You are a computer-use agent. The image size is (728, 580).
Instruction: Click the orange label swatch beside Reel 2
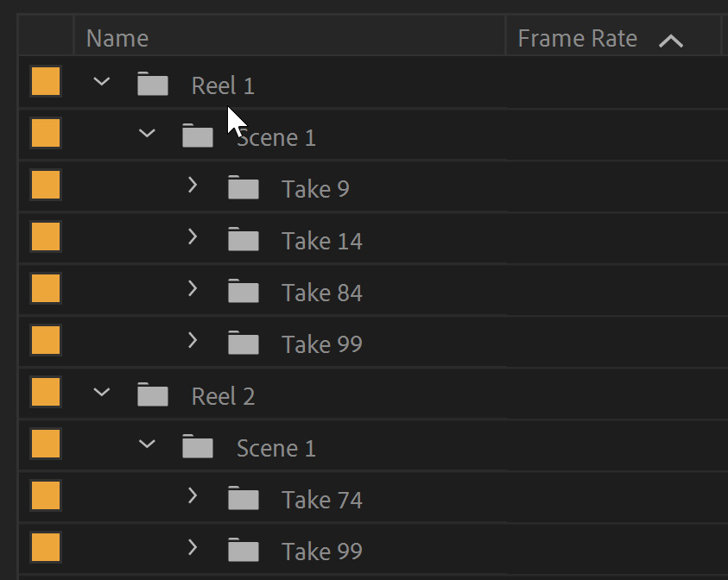[x=45, y=392]
